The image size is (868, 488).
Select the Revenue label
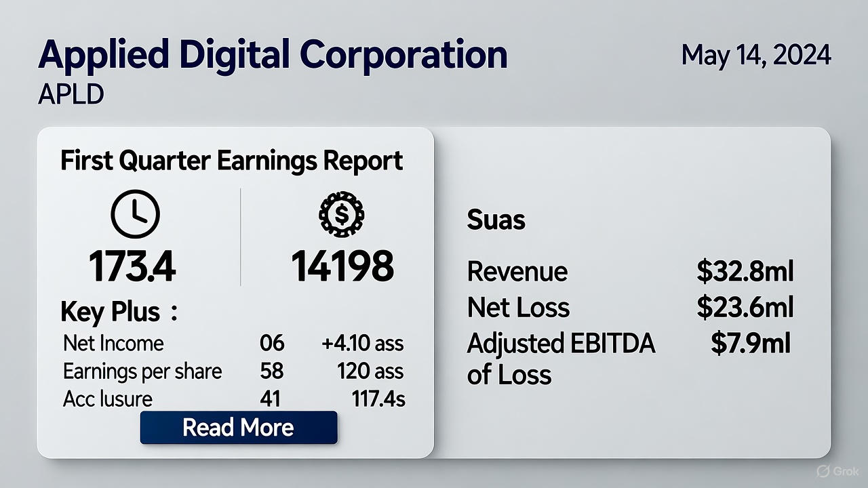517,272
